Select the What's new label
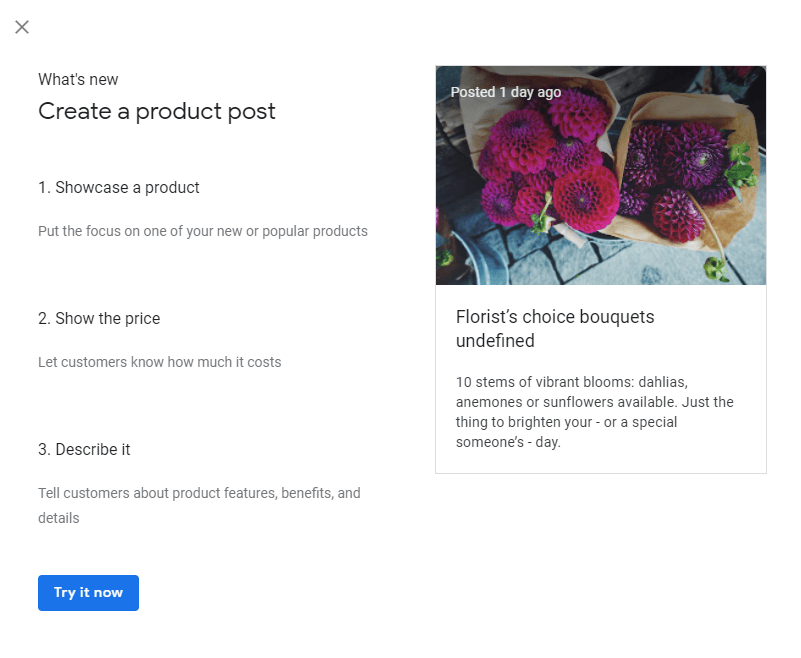The height and width of the screenshot is (658, 801). tap(77, 79)
